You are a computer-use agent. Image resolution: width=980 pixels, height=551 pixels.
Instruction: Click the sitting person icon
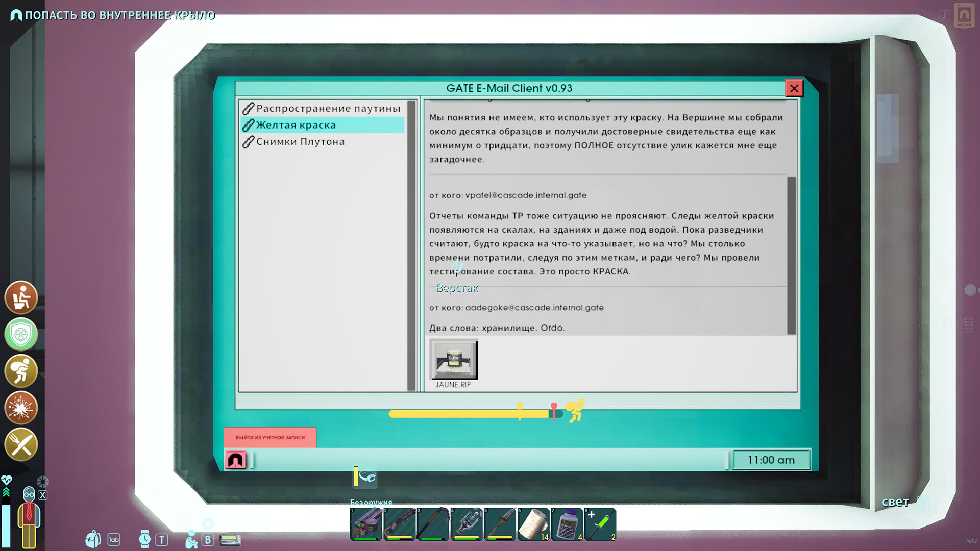(x=191, y=539)
